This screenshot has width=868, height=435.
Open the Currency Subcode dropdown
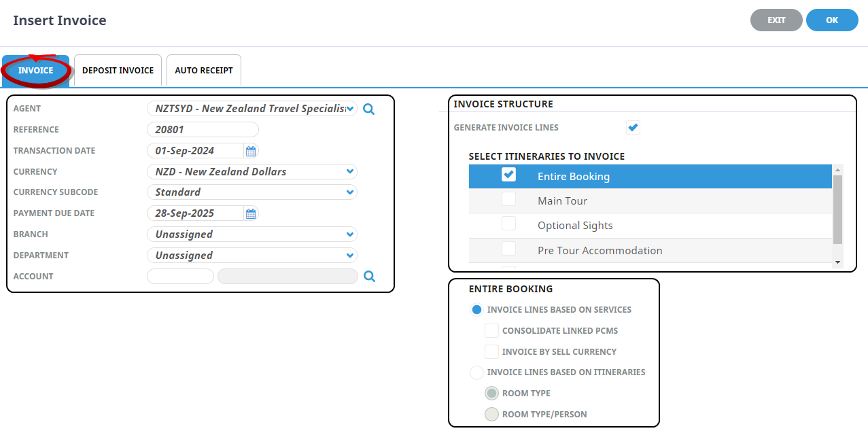click(349, 192)
